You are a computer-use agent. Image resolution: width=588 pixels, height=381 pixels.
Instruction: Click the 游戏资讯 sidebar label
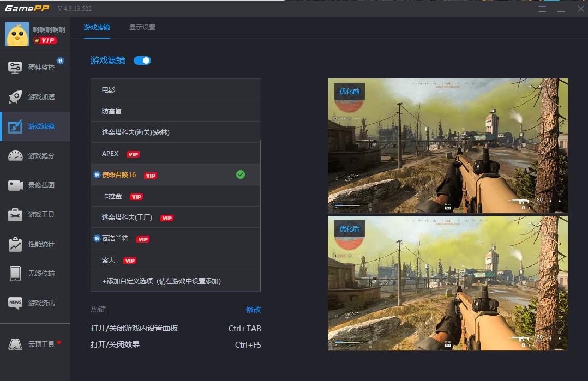point(41,303)
